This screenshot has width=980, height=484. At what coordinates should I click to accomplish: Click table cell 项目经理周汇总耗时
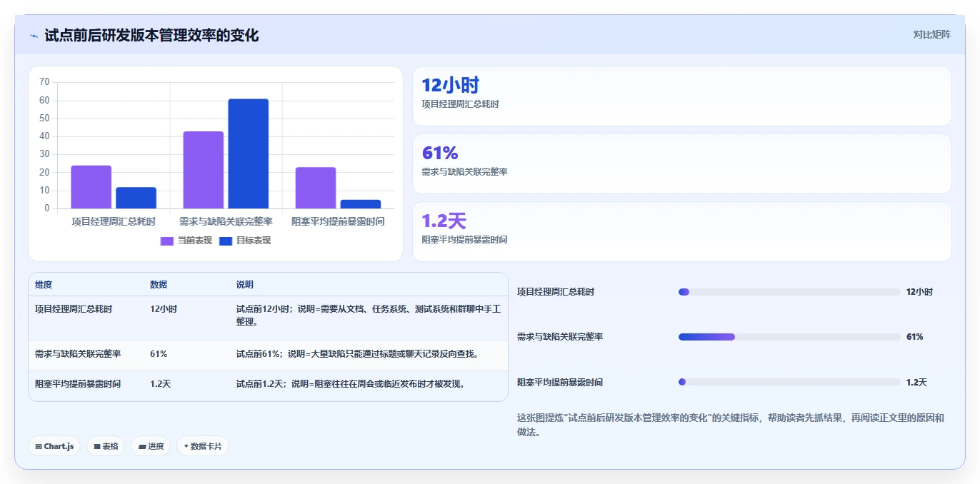tap(74, 309)
